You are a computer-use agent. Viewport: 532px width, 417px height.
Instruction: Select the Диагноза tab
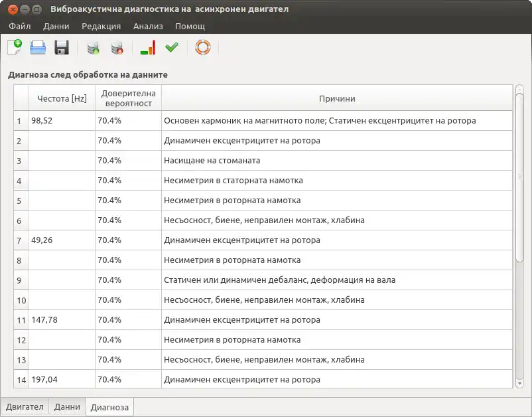point(109,407)
